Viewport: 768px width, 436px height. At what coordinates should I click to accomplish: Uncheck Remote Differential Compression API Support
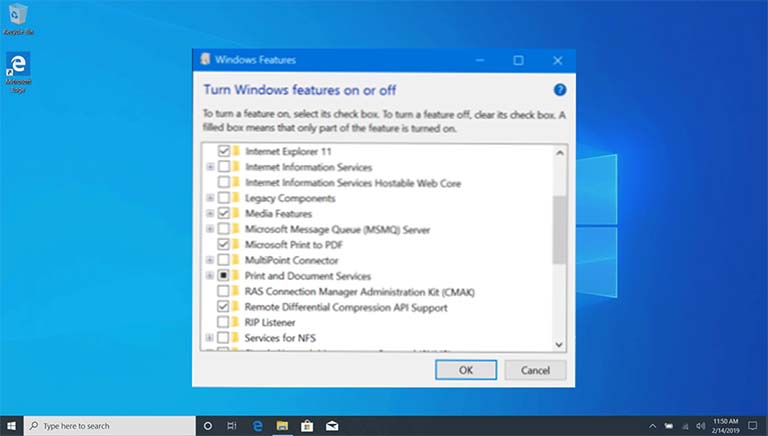pos(223,307)
